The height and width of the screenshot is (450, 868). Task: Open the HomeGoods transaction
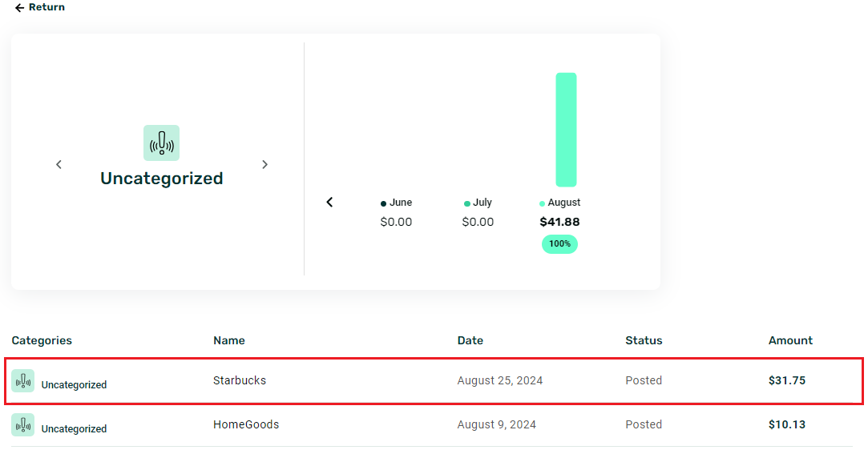pyautogui.click(x=246, y=424)
